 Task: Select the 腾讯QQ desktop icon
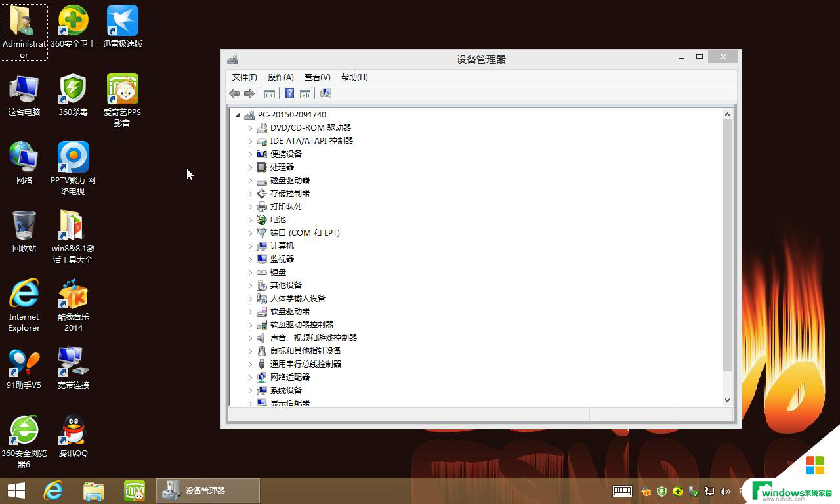[x=73, y=436]
